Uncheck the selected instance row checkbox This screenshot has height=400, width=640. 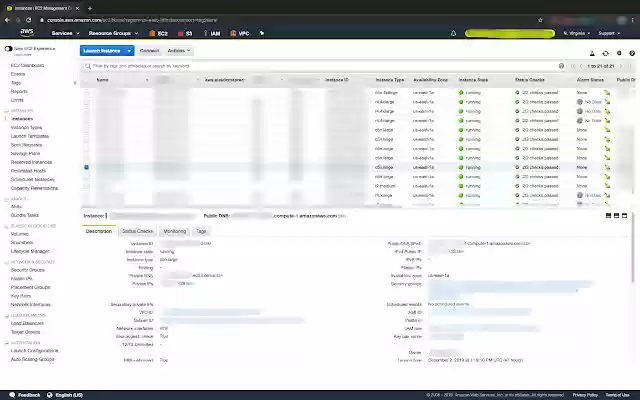pos(86,167)
